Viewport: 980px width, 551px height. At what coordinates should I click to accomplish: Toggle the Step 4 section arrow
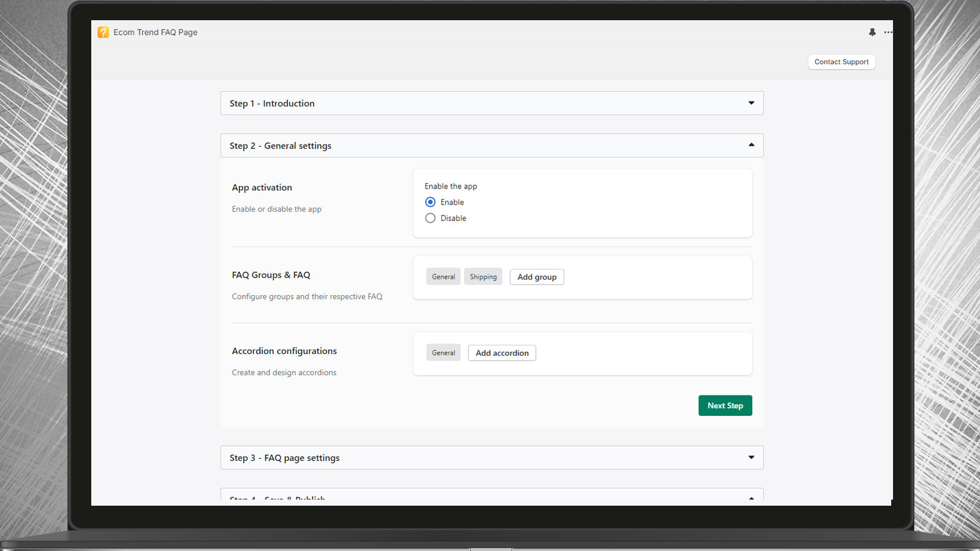click(x=751, y=498)
